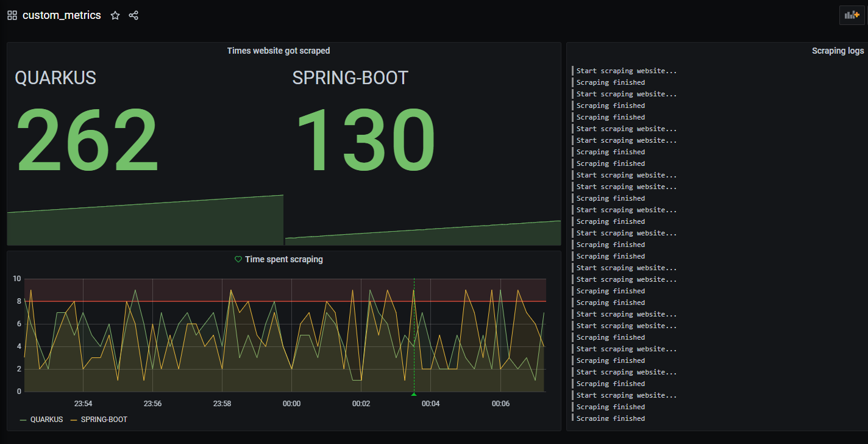Open the custom_metrics dashboard title
This screenshot has width=868, height=444.
(62, 15)
